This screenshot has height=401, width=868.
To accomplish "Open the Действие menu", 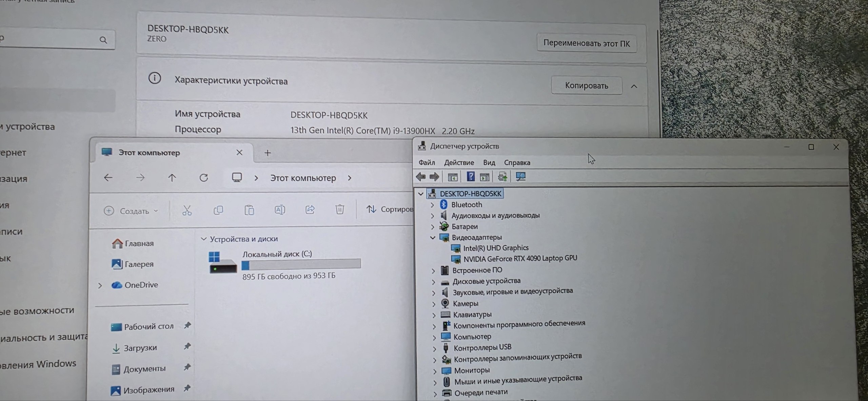I will [459, 163].
